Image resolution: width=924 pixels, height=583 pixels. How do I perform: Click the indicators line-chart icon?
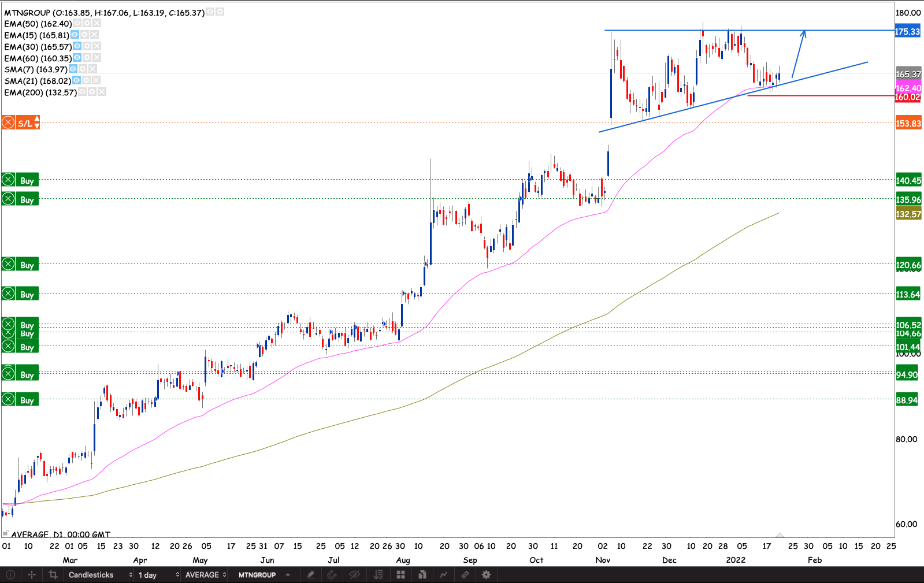pyautogui.click(x=443, y=575)
